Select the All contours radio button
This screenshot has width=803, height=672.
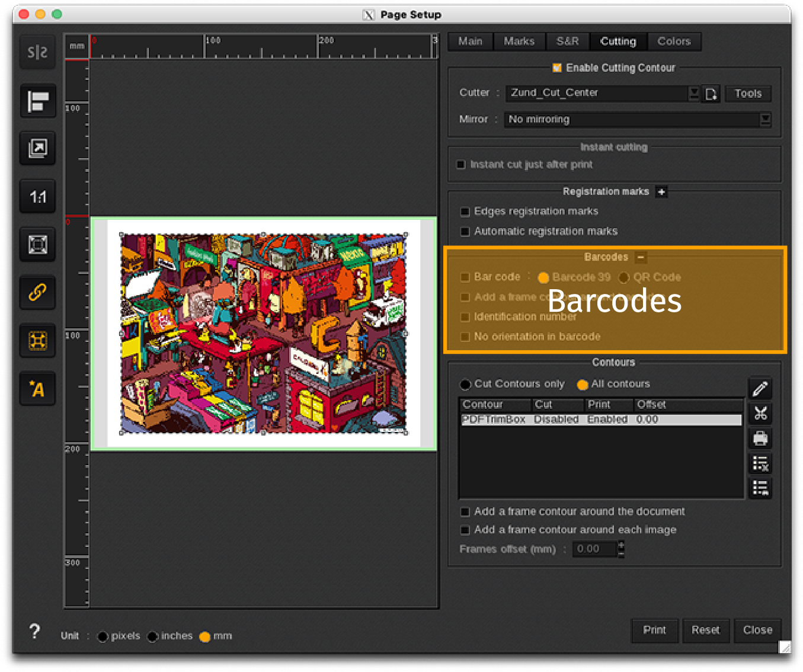[x=583, y=384]
